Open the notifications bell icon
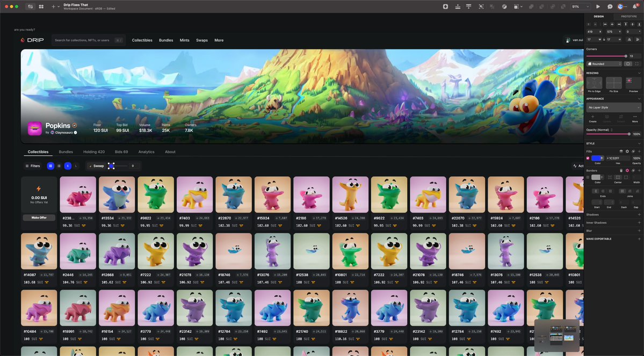 tap(635, 6)
